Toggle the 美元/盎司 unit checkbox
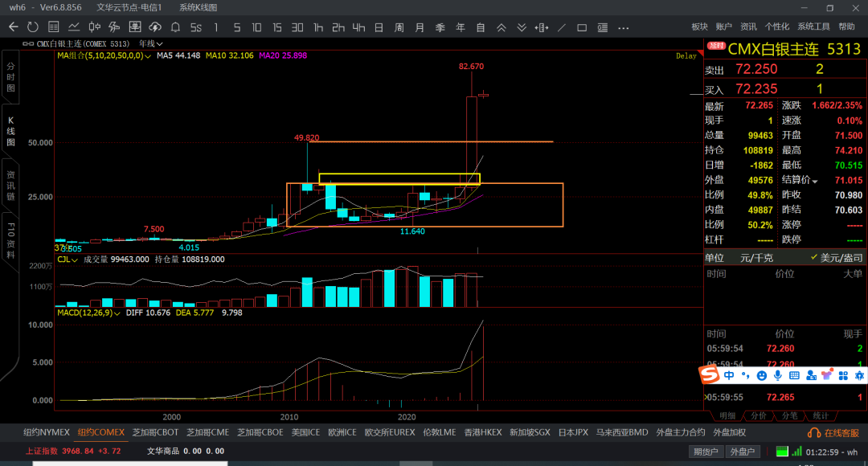 [813, 257]
